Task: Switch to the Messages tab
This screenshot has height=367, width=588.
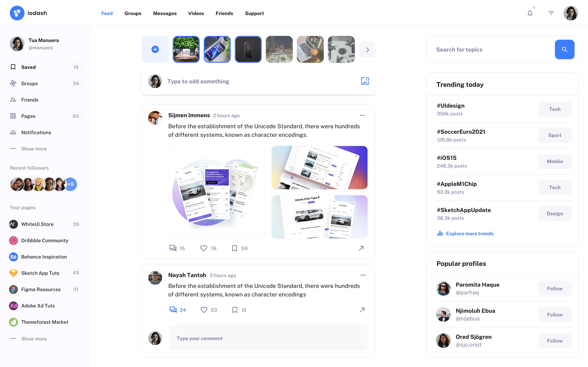Action: (165, 13)
